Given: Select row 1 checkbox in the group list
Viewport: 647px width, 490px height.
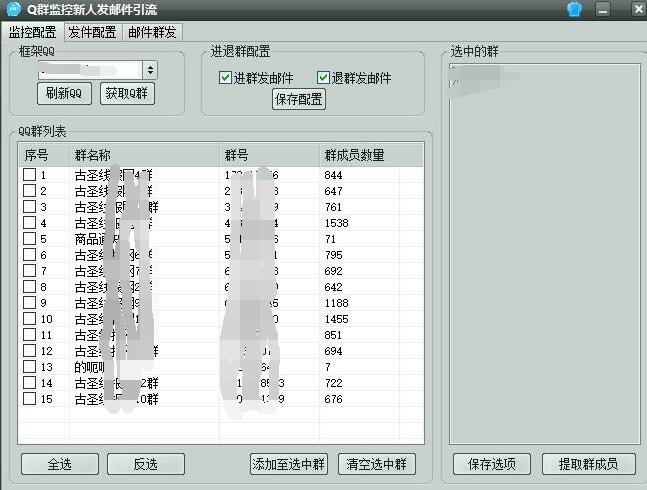Looking at the screenshot, I should click(x=29, y=176).
